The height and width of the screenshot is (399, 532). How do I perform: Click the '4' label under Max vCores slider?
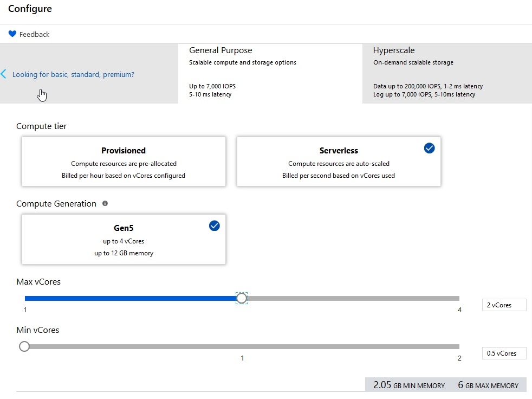[459, 310]
